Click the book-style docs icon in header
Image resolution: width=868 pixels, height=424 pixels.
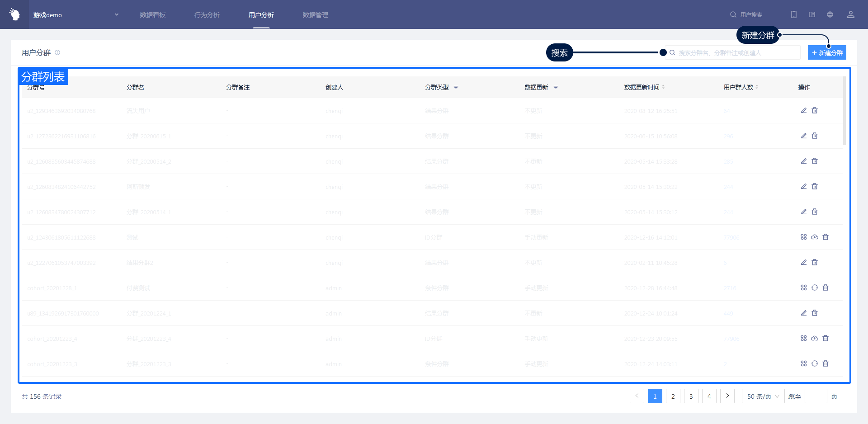812,15
